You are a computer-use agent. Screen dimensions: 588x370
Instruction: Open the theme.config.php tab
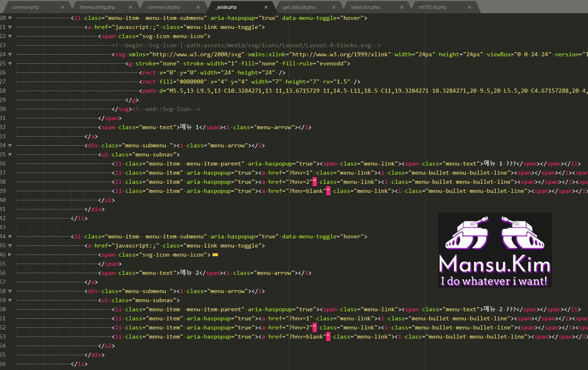click(97, 7)
